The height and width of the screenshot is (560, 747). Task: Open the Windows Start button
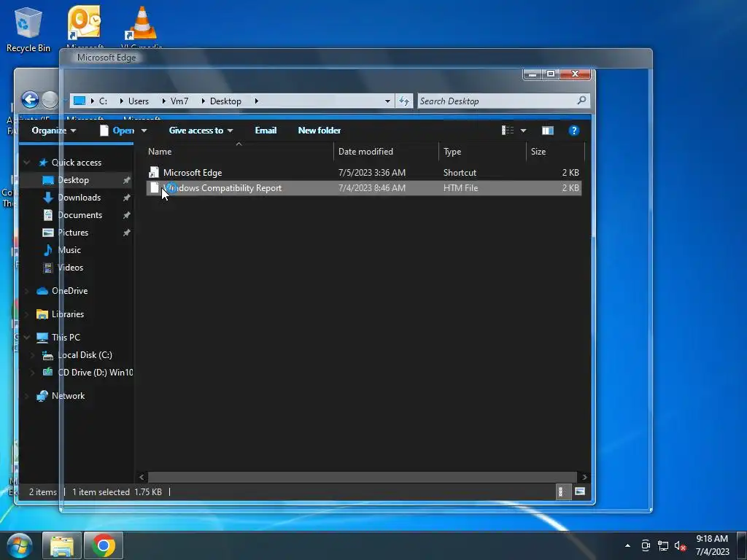(20, 545)
